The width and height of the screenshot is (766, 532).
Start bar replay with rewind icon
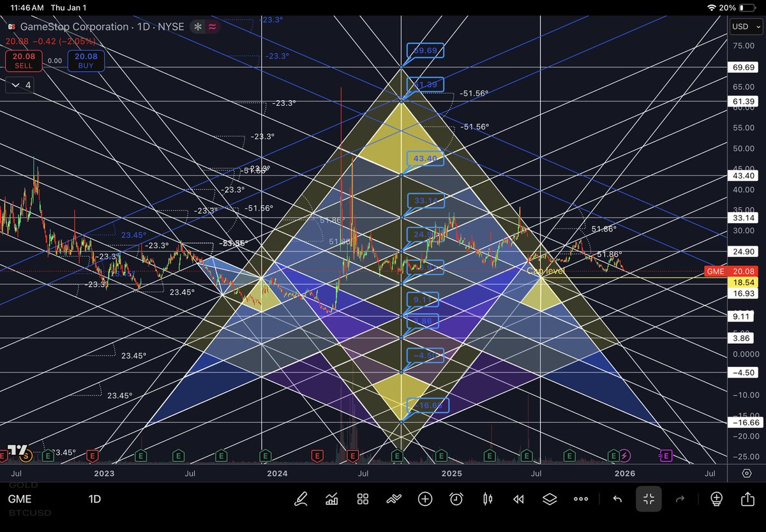518,499
